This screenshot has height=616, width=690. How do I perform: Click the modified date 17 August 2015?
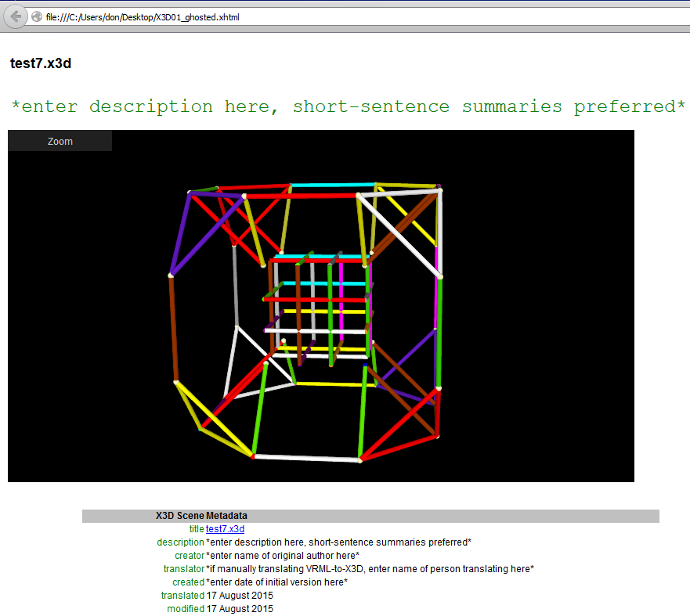(240, 609)
